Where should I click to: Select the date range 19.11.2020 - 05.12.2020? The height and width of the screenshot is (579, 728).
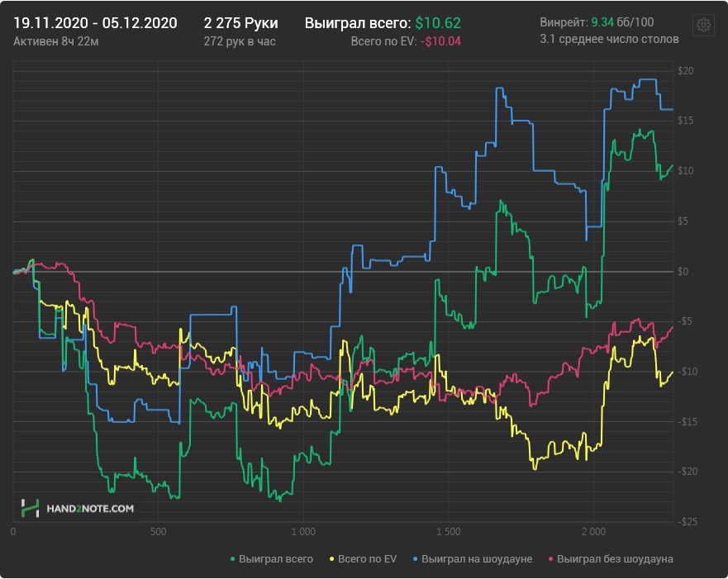click(x=95, y=23)
